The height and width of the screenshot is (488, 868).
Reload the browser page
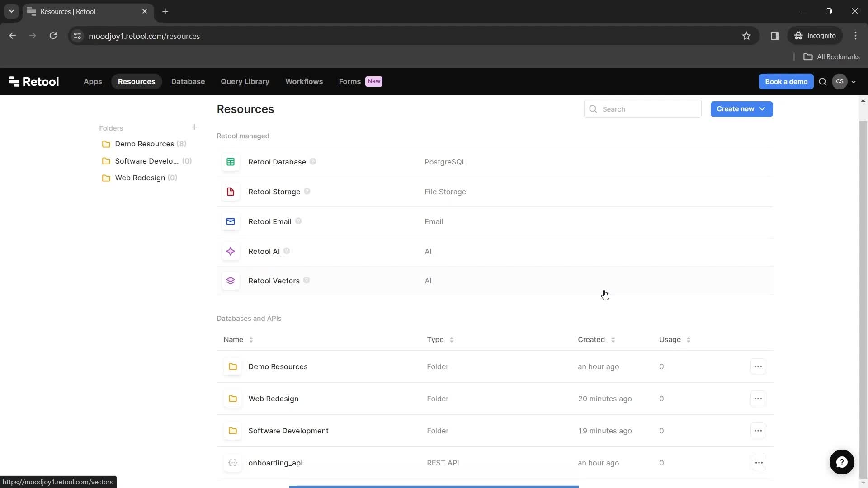click(x=53, y=36)
